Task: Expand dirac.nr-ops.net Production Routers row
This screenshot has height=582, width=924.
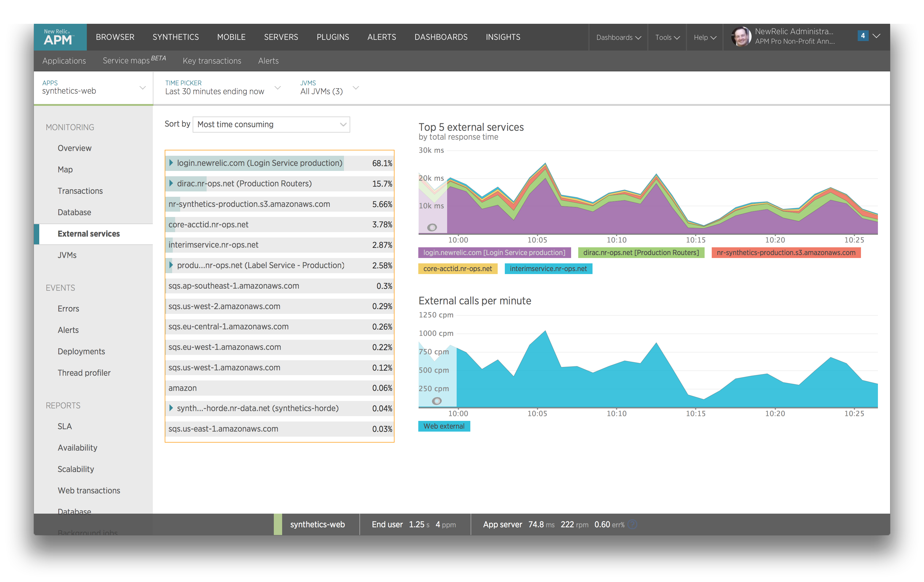Action: (171, 183)
